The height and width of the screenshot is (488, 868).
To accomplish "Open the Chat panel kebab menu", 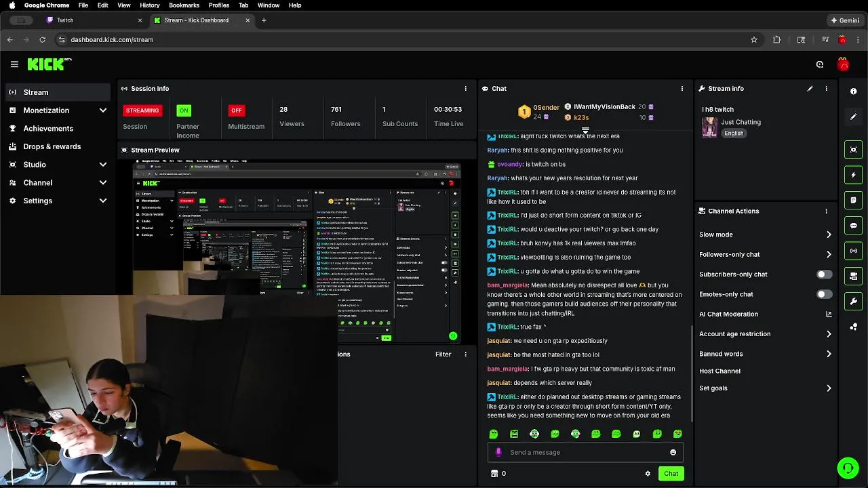I will point(682,89).
